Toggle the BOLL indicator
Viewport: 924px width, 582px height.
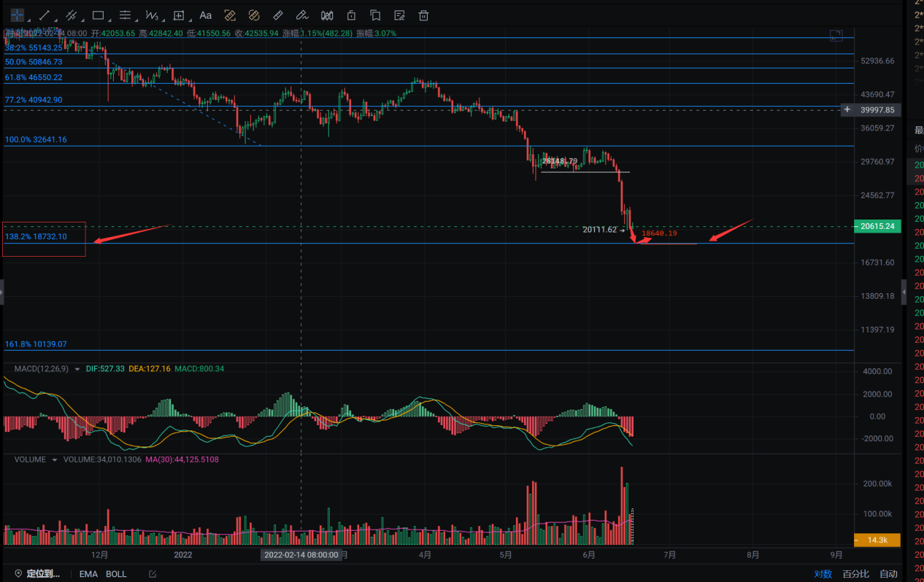coord(116,574)
